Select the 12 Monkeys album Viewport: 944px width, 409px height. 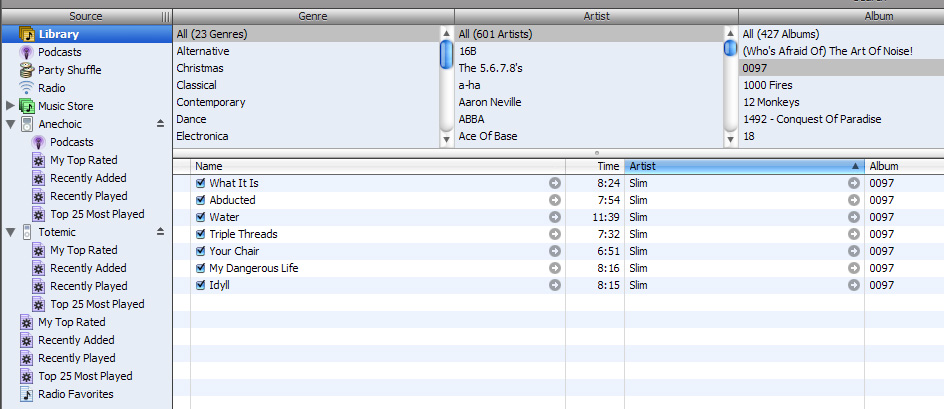click(771, 102)
